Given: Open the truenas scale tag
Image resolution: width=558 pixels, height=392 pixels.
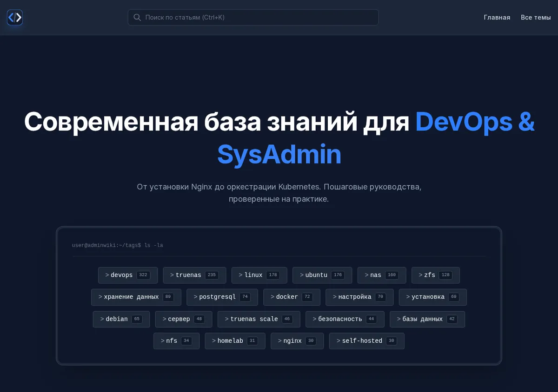Looking at the screenshot, I should click(259, 319).
